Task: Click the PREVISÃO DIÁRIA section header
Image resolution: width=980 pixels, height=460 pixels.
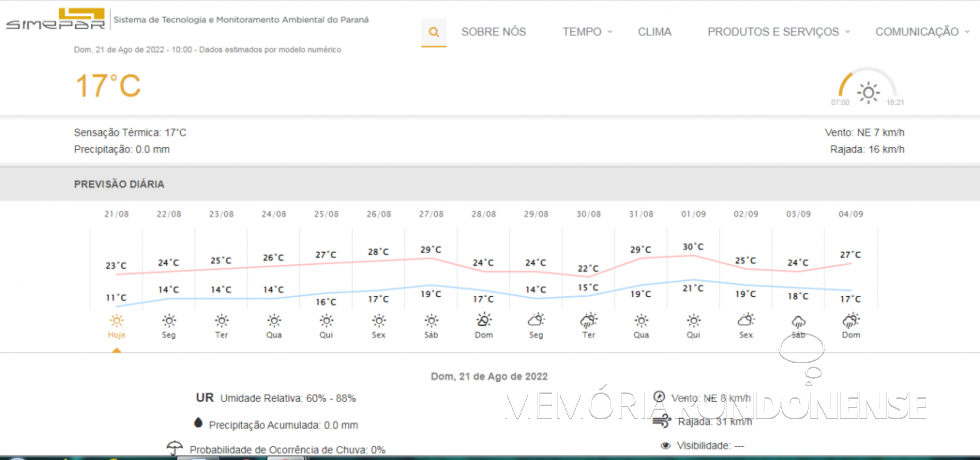Action: pos(119,184)
